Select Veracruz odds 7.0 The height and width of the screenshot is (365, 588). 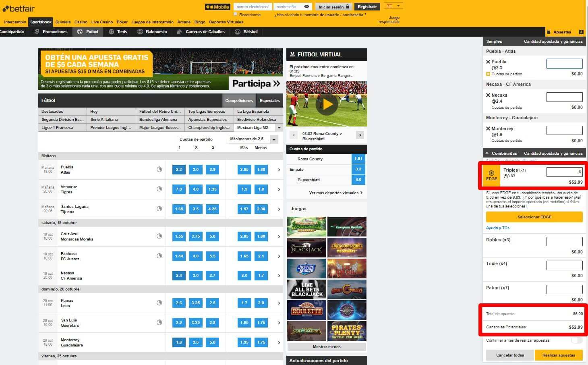coord(179,189)
